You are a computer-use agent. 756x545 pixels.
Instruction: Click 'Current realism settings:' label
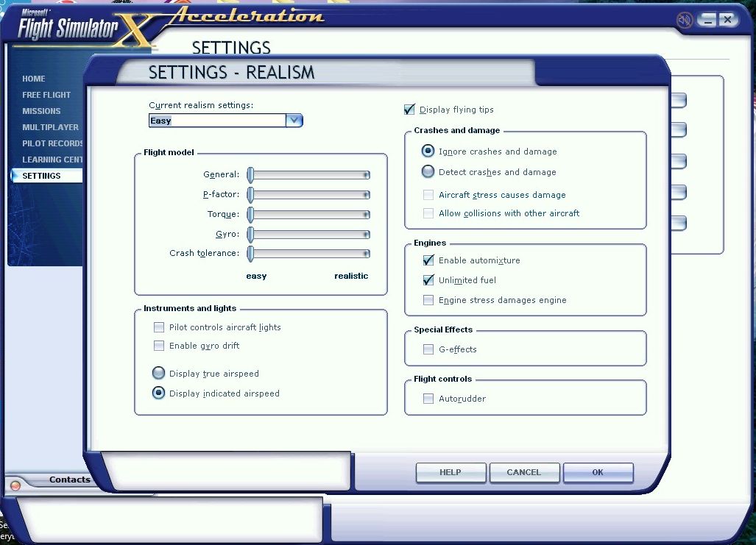click(201, 105)
